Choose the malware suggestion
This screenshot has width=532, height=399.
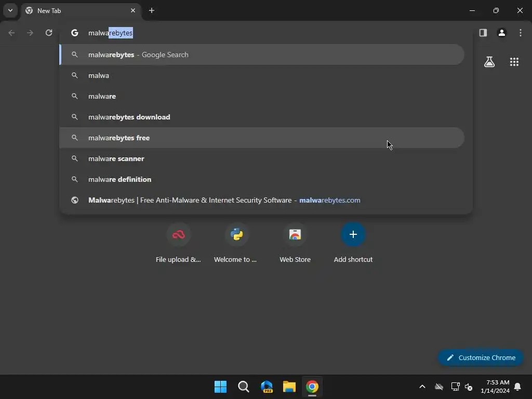[262, 96]
